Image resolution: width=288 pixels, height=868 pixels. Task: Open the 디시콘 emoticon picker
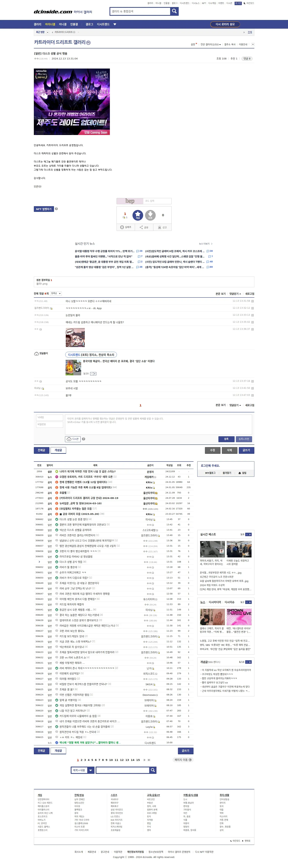(x=72, y=439)
